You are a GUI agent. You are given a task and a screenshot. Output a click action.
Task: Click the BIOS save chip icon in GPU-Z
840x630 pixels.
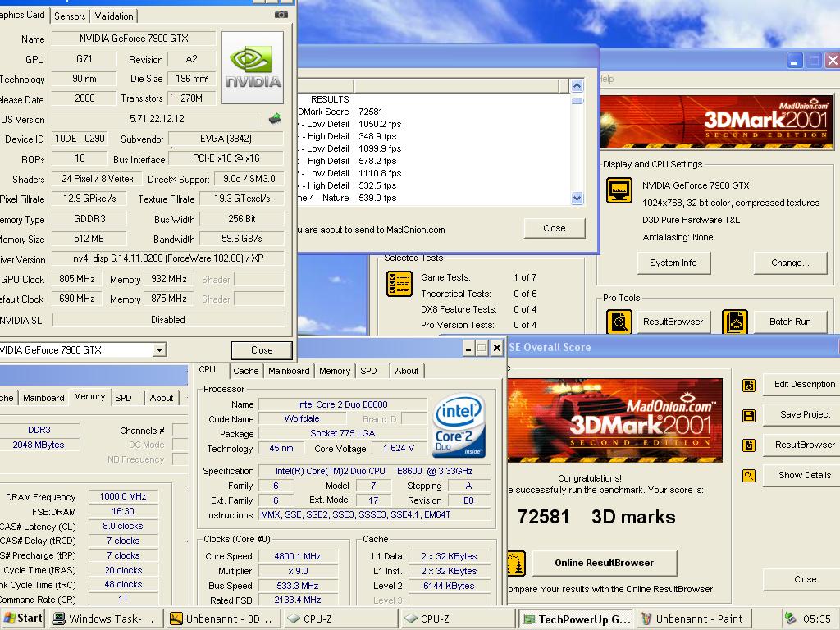[x=275, y=118]
